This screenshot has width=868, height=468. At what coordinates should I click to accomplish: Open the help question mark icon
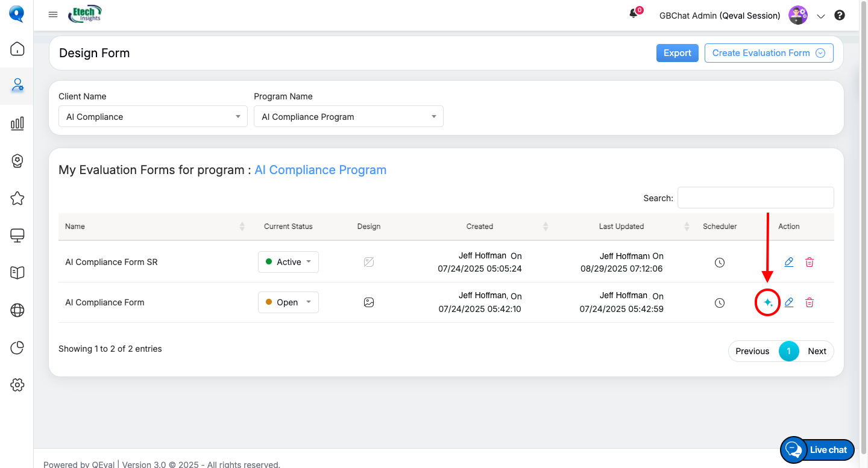coord(840,16)
